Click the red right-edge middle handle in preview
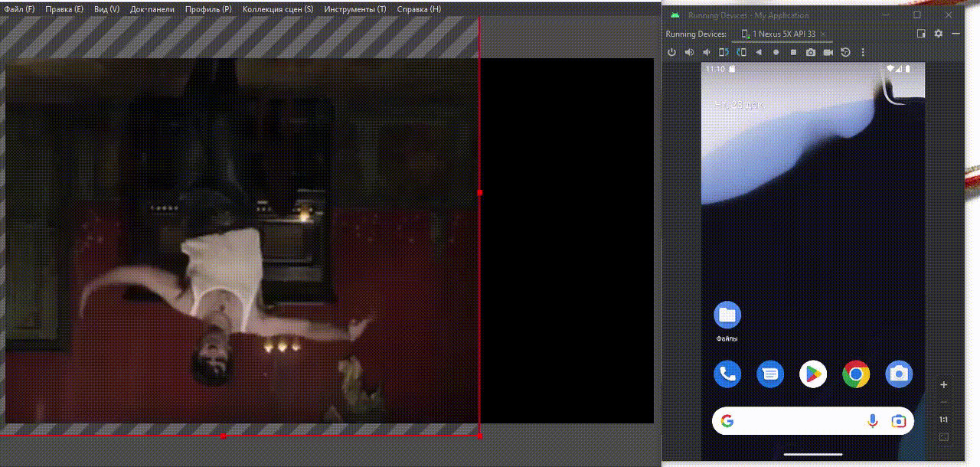Screen dimensions: 980x467 [480, 193]
